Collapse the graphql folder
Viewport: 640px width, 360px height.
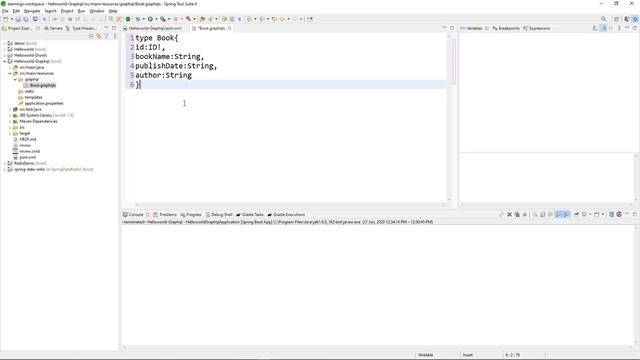coord(16,79)
